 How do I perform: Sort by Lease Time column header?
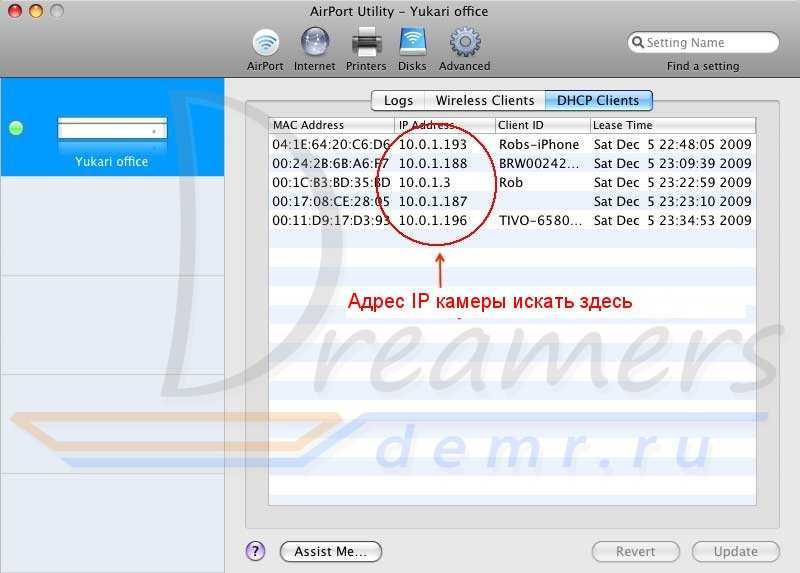coord(673,125)
